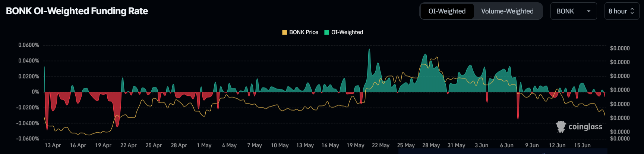Screen dimensions: 644x154
Task: Click the 3 Jun date label
Action: pyautogui.click(x=482, y=145)
